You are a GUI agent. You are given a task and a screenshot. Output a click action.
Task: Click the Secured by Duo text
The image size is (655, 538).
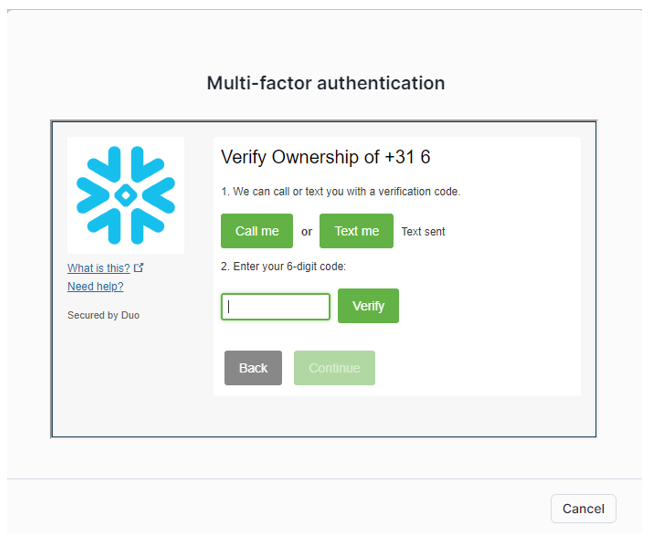click(103, 315)
